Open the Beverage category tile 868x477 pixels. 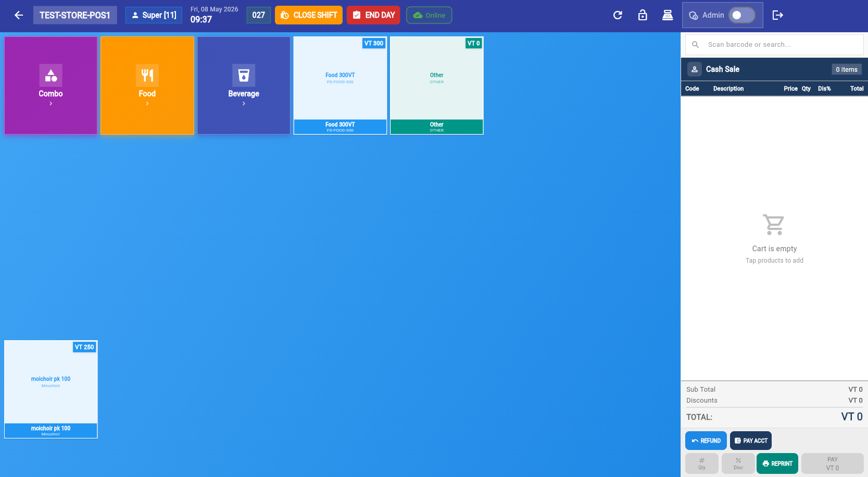coord(244,85)
